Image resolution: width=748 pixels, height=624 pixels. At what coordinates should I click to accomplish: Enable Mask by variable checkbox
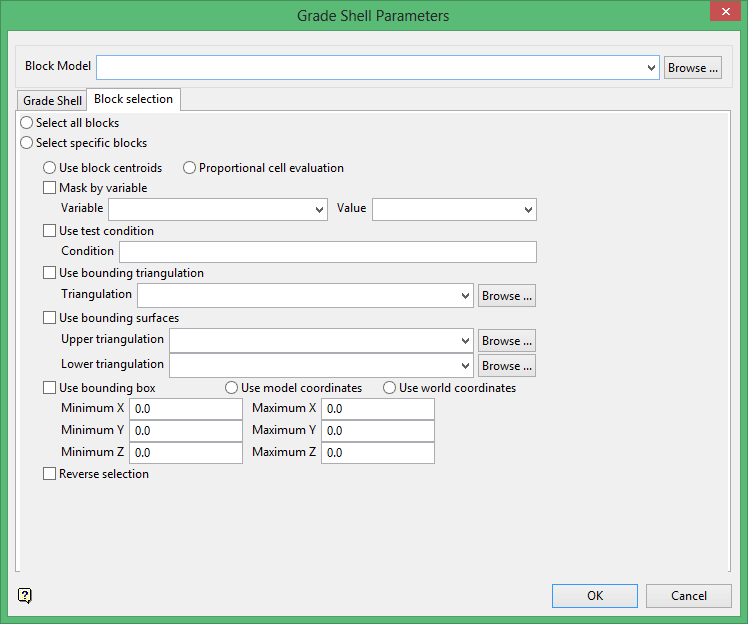(50, 187)
